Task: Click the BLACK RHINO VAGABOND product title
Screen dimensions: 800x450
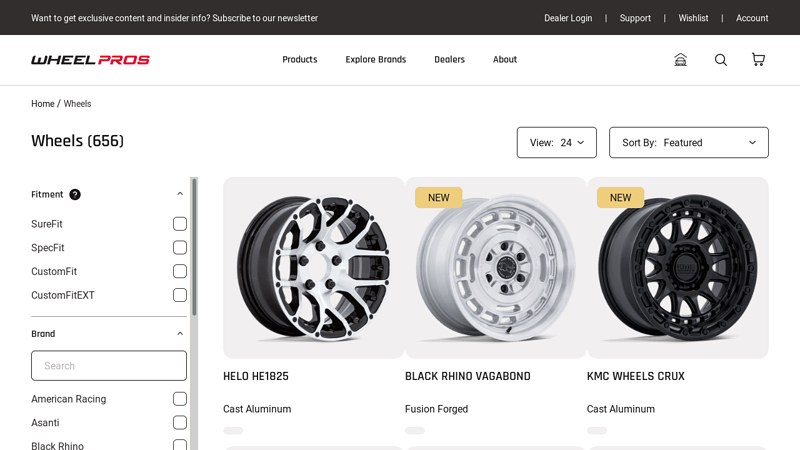Action: (x=468, y=376)
